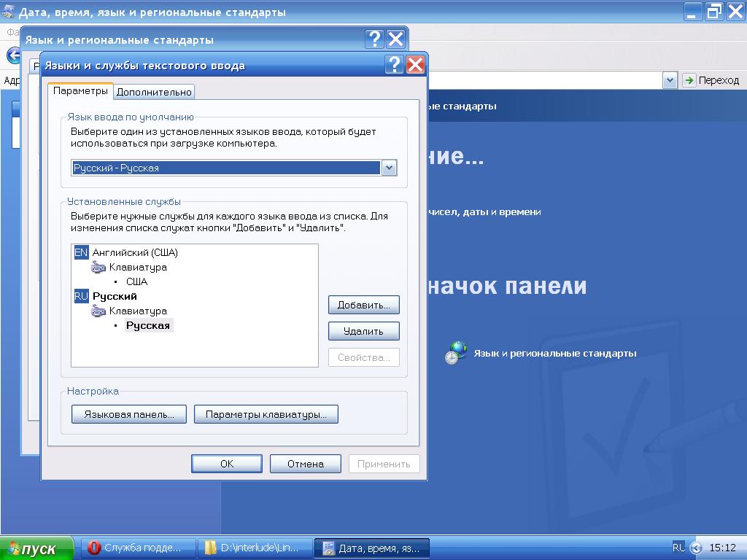Click keyboard icon under Английский (США)
This screenshot has height=560, width=747.
pyautogui.click(x=98, y=268)
